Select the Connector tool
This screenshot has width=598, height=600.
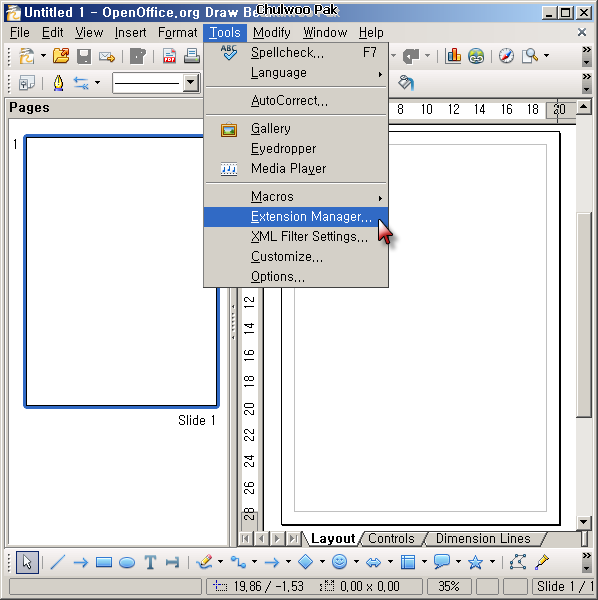tap(238, 562)
